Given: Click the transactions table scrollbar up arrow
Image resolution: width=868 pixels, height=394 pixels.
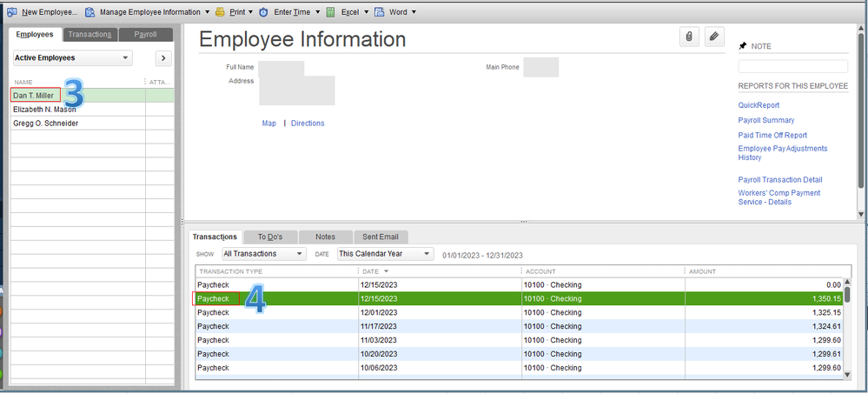Looking at the screenshot, I should (847, 282).
